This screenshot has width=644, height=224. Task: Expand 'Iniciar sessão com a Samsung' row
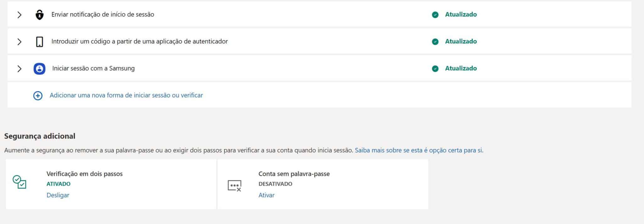(x=19, y=69)
